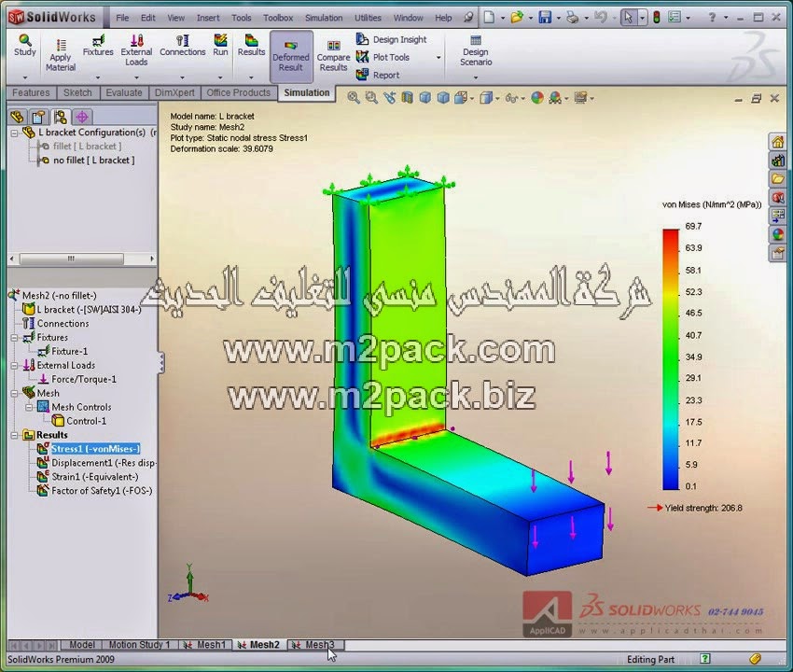Generate a simulation Report
793x672 pixels.
tap(378, 75)
